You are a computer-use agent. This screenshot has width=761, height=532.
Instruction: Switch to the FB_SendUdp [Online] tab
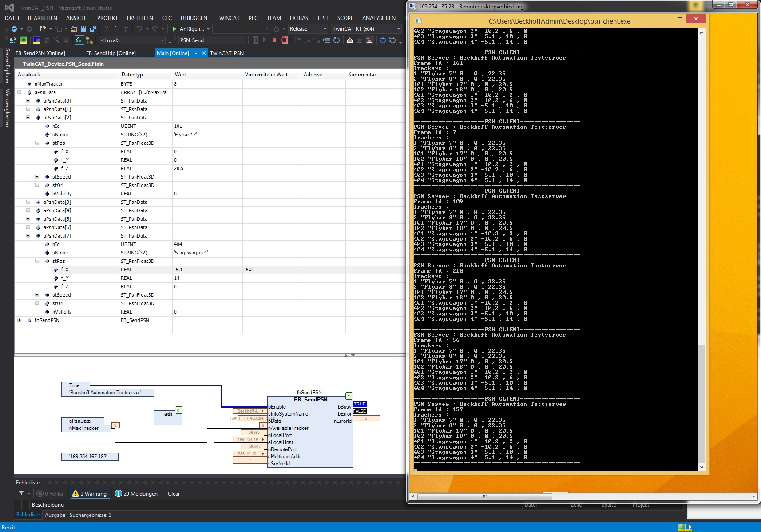coord(111,53)
